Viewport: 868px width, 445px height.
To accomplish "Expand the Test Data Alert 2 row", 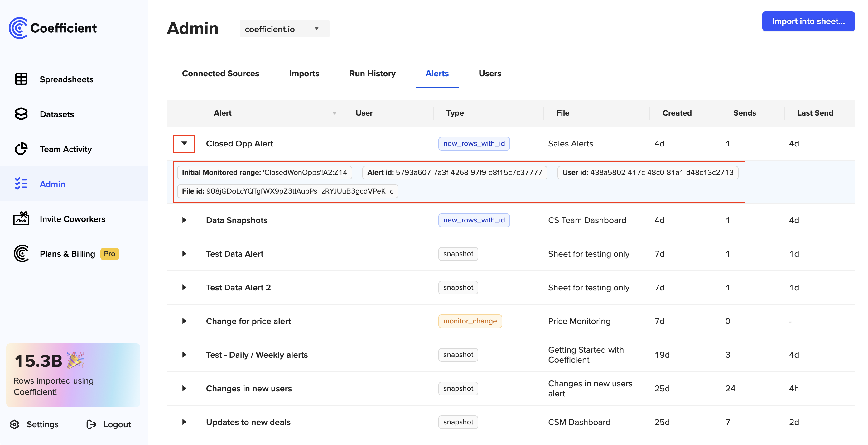I will click(184, 288).
